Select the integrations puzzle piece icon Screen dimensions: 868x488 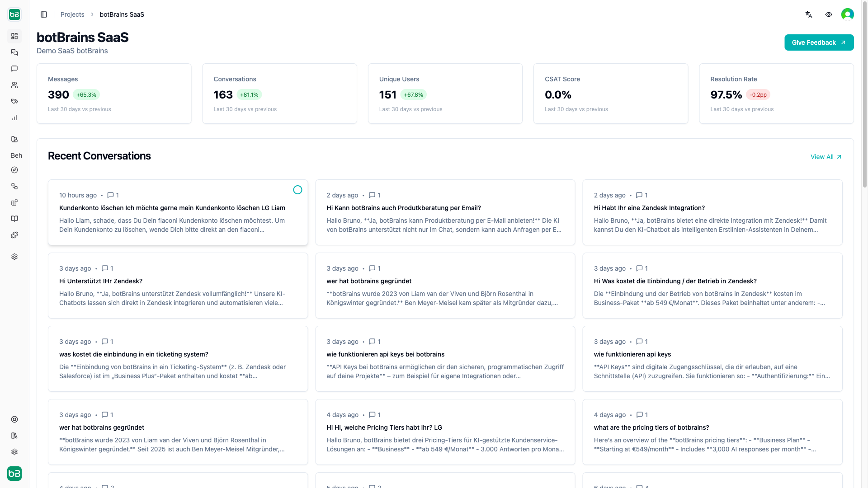click(x=14, y=235)
